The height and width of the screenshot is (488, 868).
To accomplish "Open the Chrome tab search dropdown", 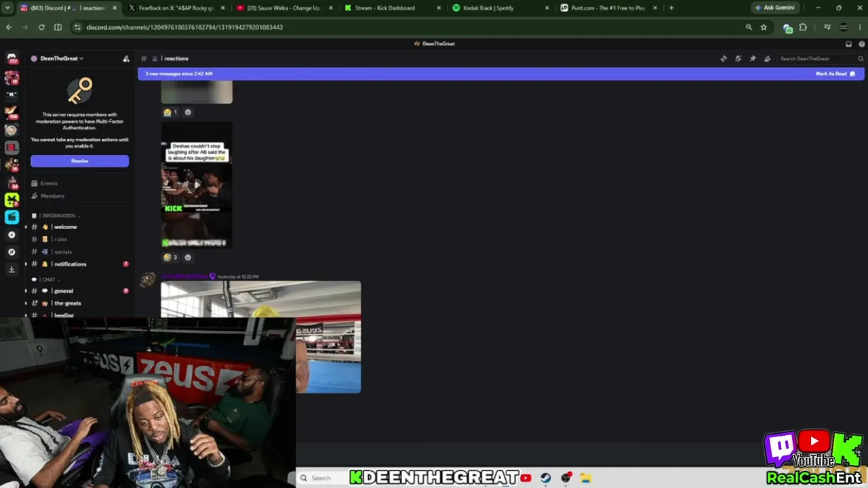I will [8, 8].
